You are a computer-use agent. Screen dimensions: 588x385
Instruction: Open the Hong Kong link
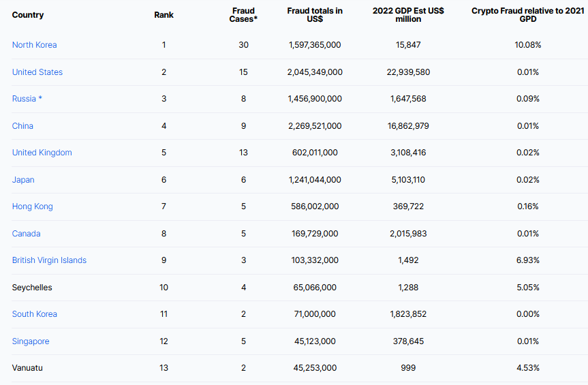pos(32,206)
